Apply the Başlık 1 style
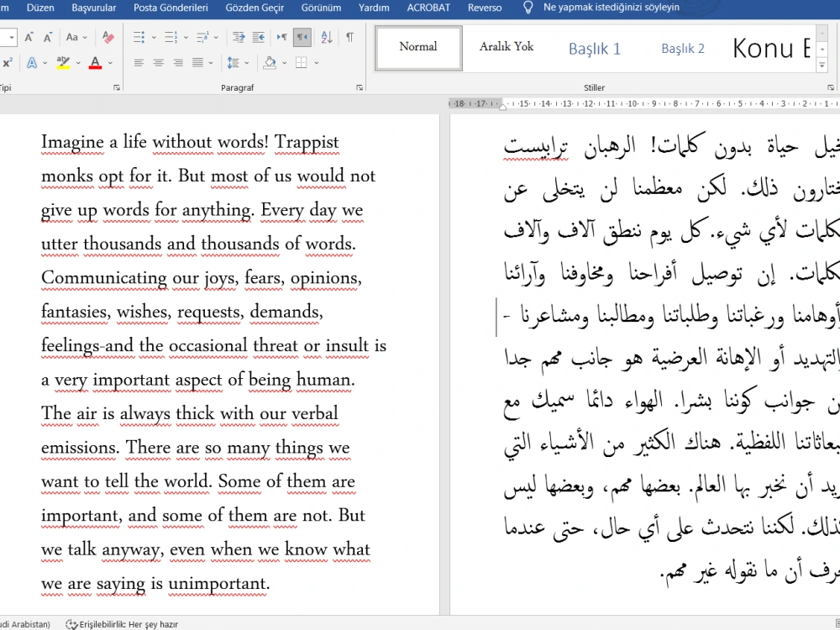This screenshot has height=630, width=840. tap(595, 48)
